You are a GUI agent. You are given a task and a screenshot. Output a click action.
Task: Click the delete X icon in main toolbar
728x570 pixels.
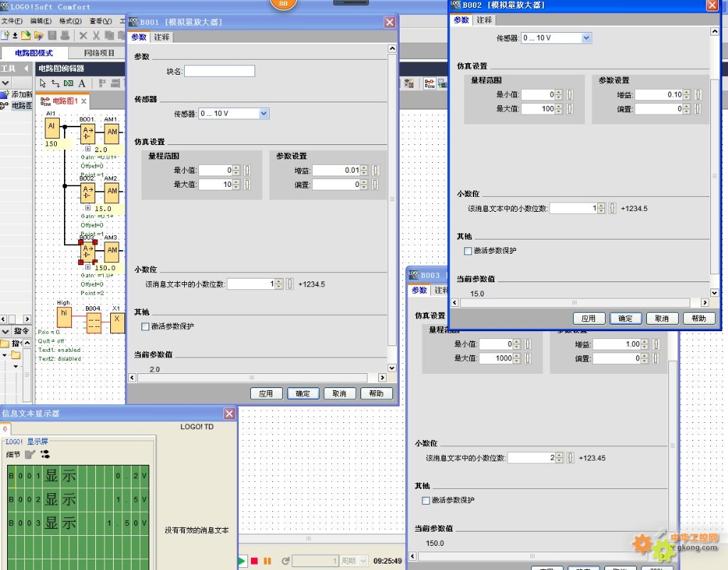click(x=84, y=36)
